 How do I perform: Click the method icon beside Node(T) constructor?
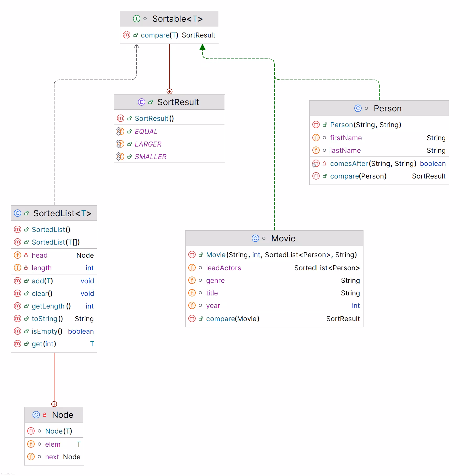(x=31, y=431)
